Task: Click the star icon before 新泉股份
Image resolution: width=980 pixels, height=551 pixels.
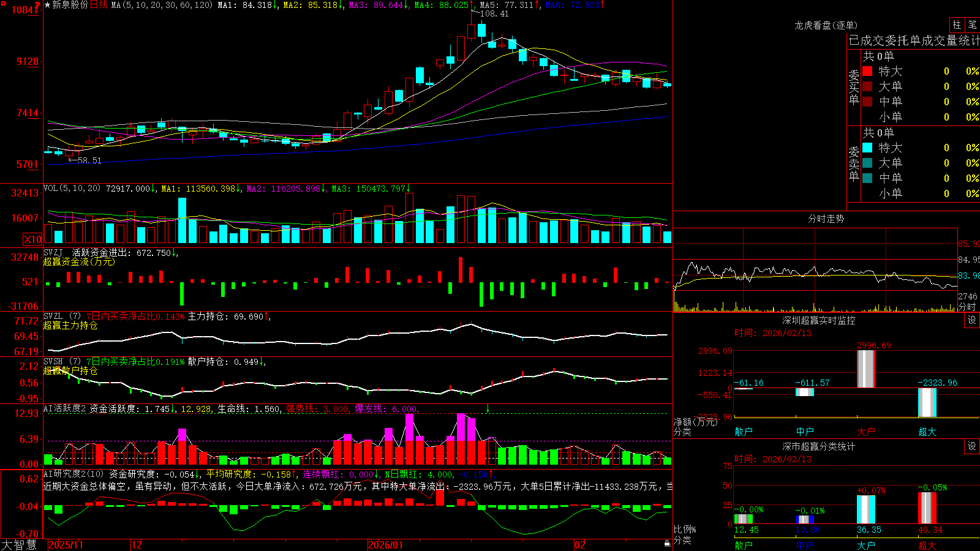Action: coord(47,5)
